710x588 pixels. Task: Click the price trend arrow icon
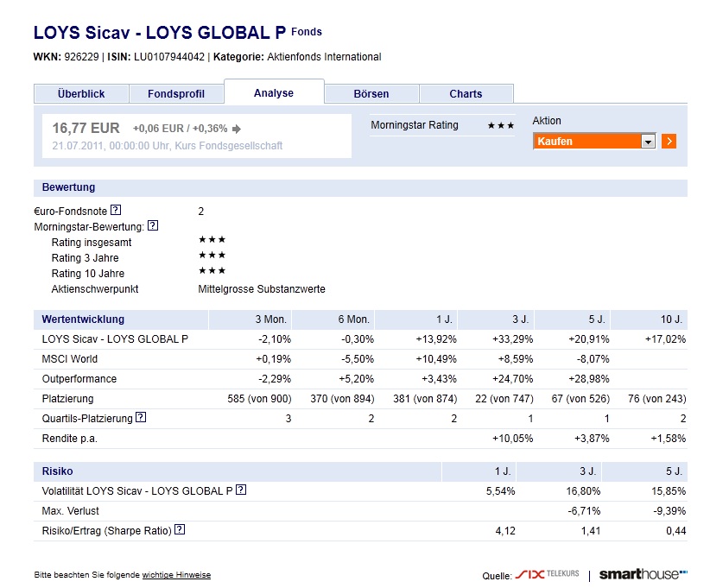(237, 129)
